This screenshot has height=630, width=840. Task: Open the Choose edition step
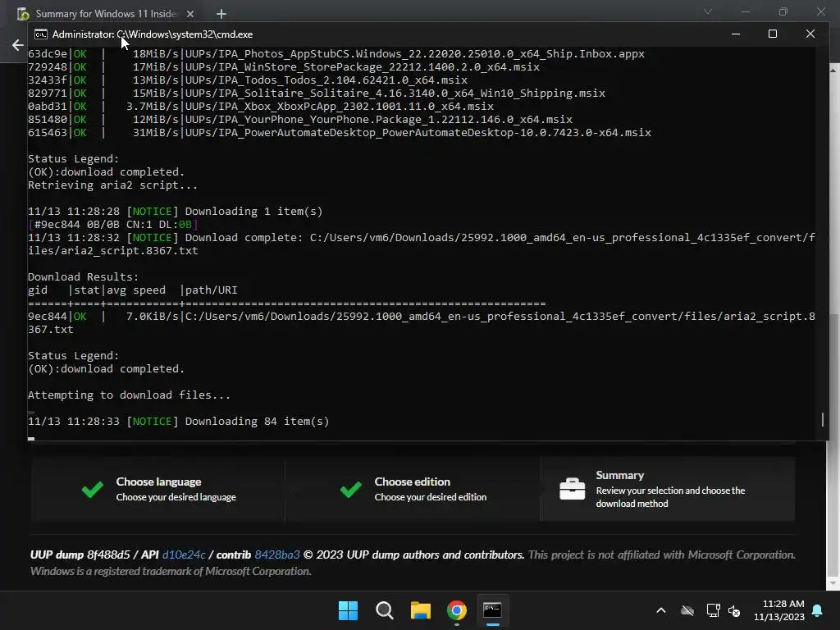point(413,489)
